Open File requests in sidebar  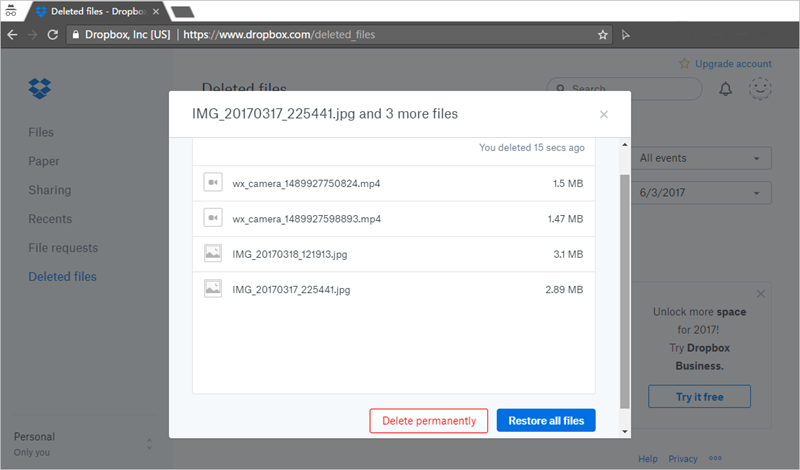click(63, 248)
